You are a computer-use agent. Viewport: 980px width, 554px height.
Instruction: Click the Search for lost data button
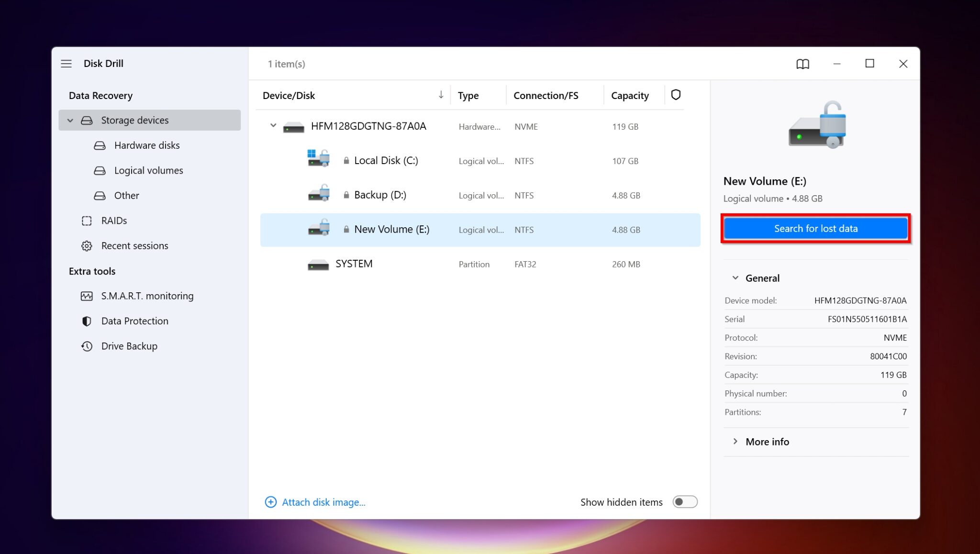[815, 228]
